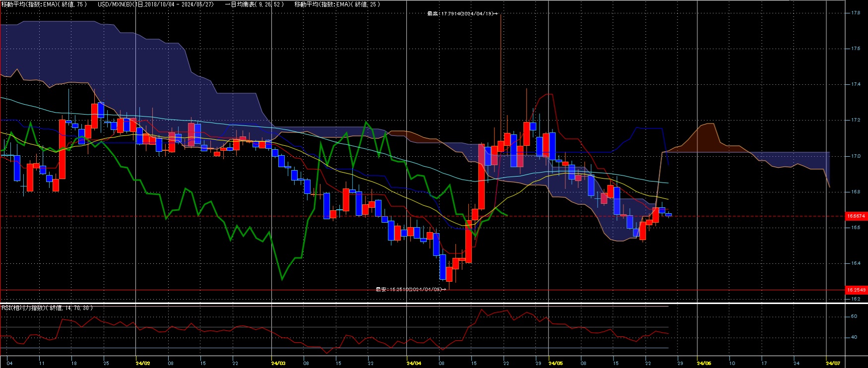Click the 移動平均 EMA 終値 75 indicator label
The height and width of the screenshot is (368, 868).
click(44, 4)
